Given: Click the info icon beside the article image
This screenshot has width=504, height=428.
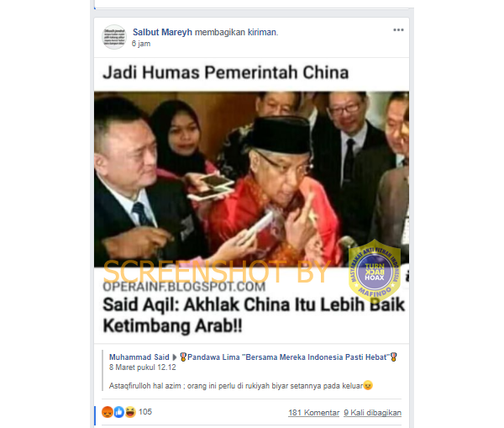Looking at the screenshot, I should click(x=407, y=276).
